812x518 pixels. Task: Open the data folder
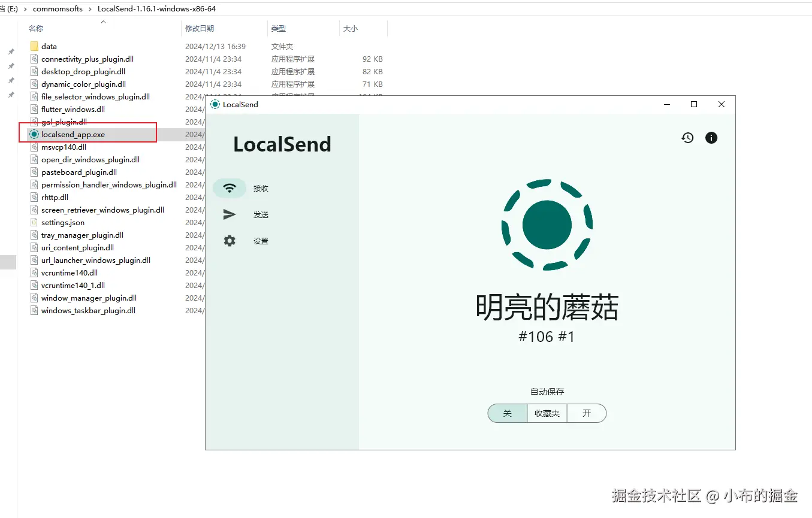tap(50, 46)
